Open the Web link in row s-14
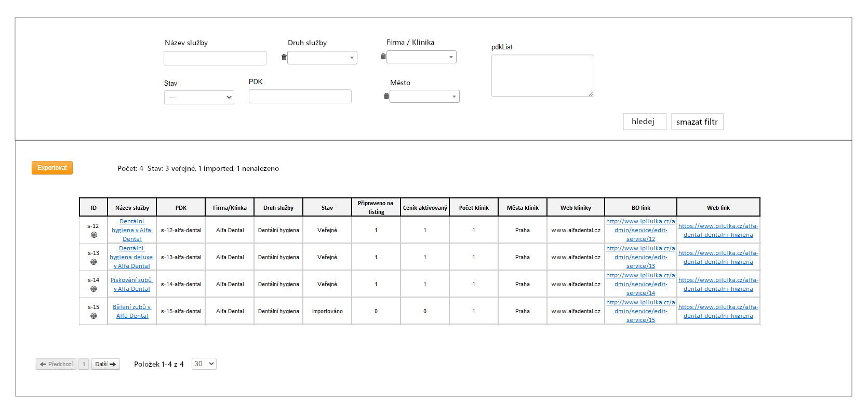868x416 pixels. point(718,284)
